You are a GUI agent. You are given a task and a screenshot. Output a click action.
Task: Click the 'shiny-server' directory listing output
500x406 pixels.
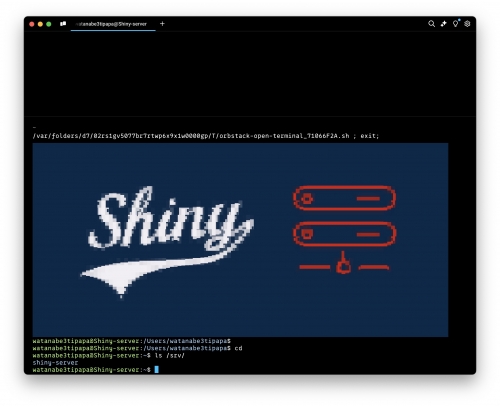pyautogui.click(x=55, y=362)
